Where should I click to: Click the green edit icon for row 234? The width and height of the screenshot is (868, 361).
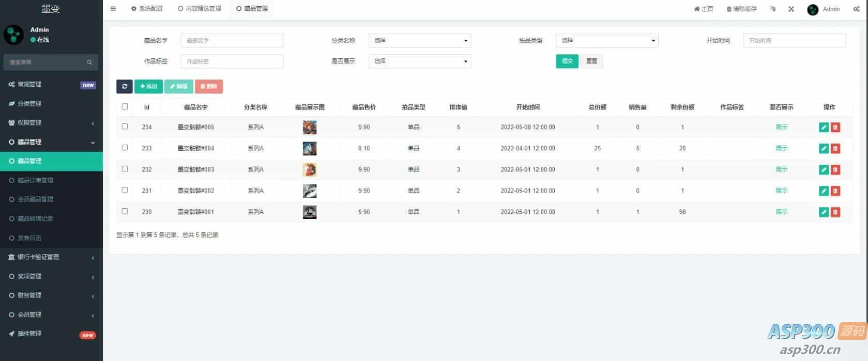824,128
